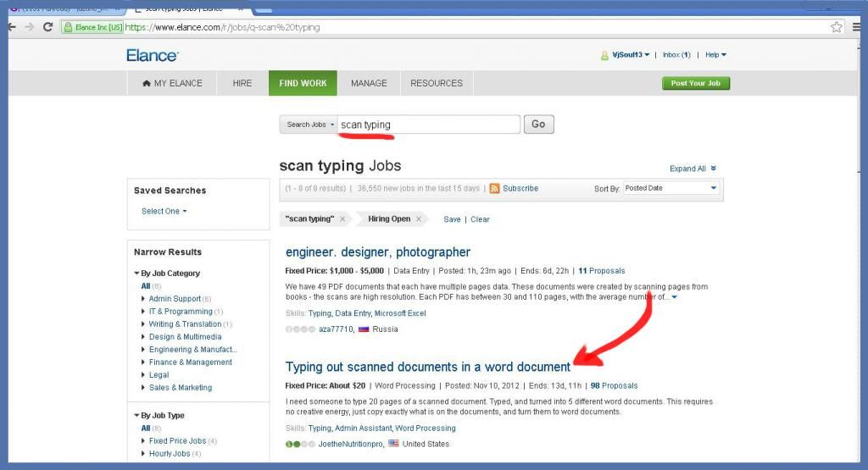Image resolution: width=868 pixels, height=470 pixels.
Task: Open Typing out scanned documents job
Action: 428,368
